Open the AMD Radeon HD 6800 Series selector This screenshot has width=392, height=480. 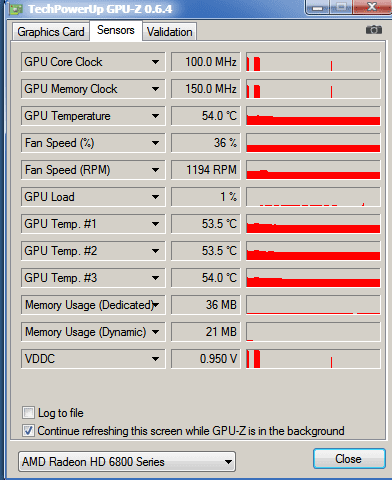pos(127,462)
